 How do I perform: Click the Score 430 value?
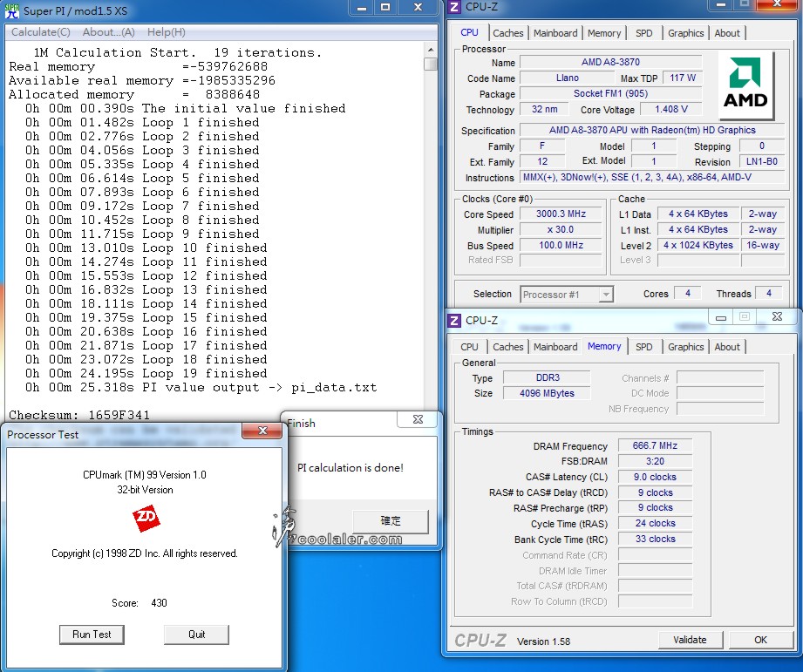pos(159,603)
